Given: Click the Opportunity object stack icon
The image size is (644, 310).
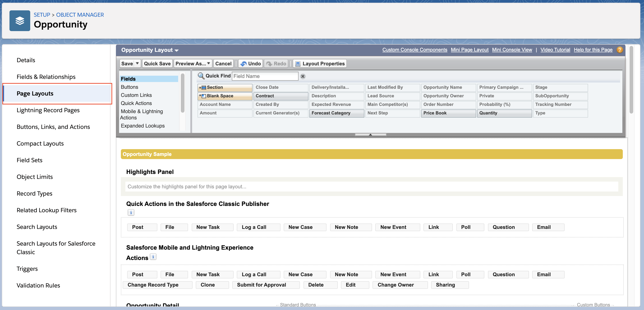Looking at the screenshot, I should click(20, 21).
